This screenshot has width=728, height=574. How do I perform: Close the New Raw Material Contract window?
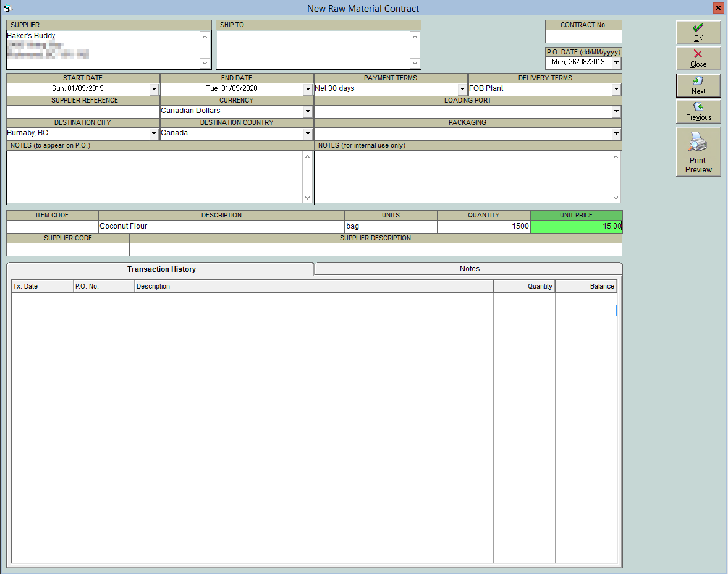717,8
